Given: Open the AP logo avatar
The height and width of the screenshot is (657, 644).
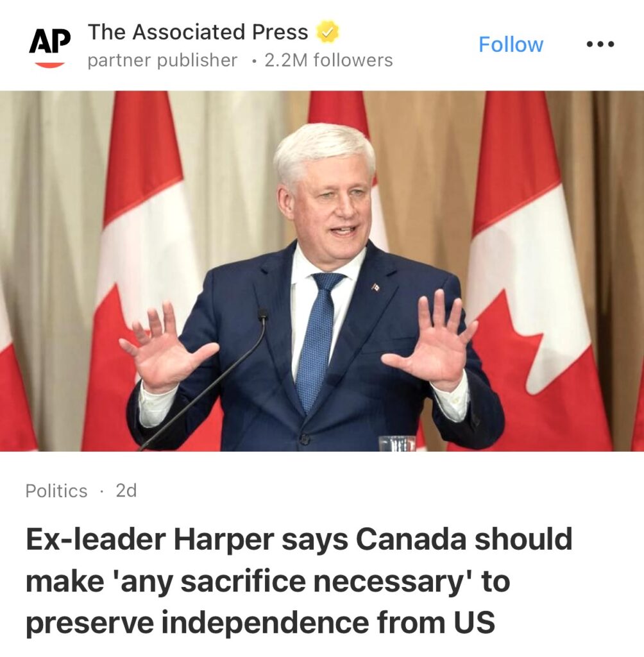Looking at the screenshot, I should click(x=49, y=46).
